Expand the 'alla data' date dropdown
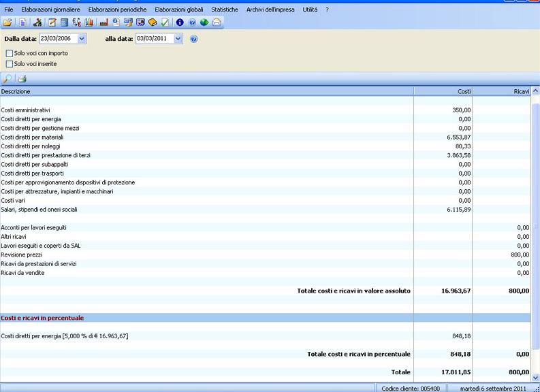This screenshot has width=540, height=392. pos(178,39)
